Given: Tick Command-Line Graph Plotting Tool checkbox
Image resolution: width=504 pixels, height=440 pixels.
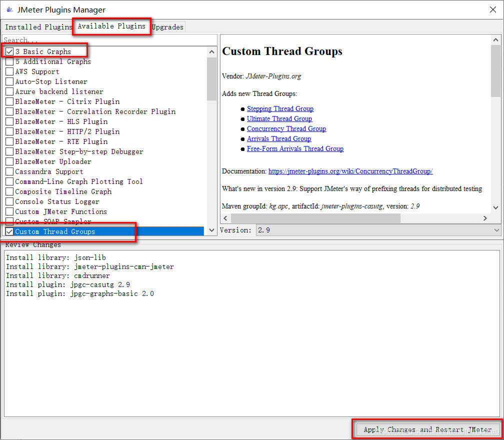Looking at the screenshot, I should click(9, 181).
